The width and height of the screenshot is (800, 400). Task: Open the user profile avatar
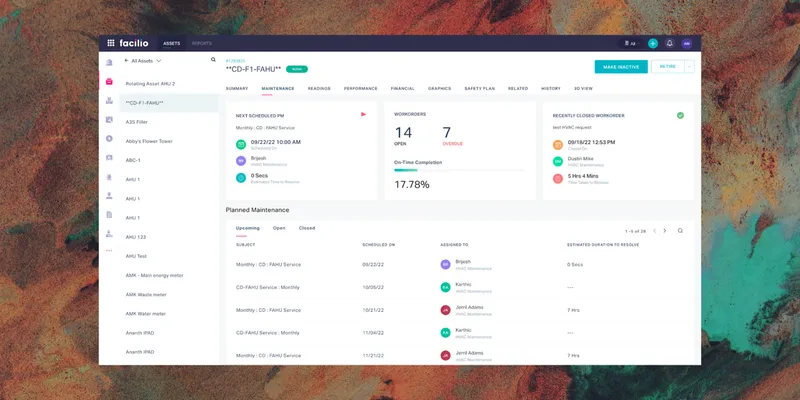click(x=686, y=43)
